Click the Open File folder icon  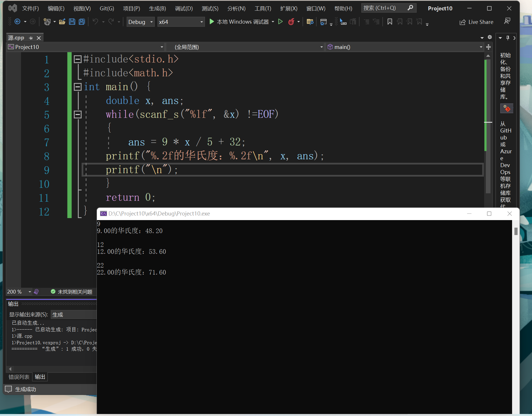[62, 22]
